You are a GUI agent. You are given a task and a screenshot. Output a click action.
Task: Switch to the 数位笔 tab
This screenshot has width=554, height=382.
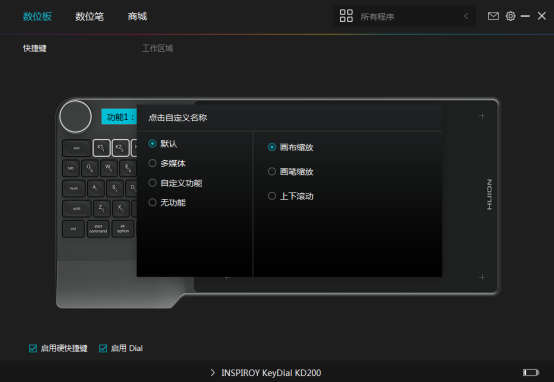tap(89, 16)
